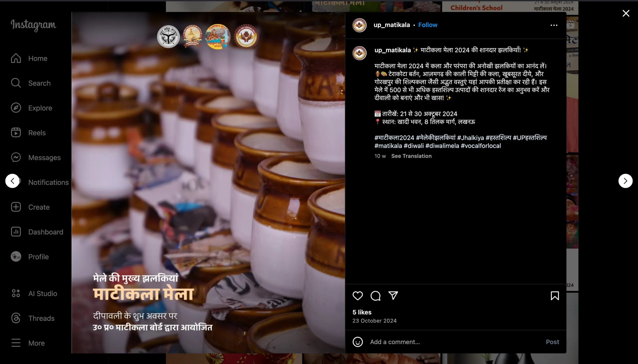Open hashtag #matikala
The width and height of the screenshot is (638, 364).
(388, 146)
